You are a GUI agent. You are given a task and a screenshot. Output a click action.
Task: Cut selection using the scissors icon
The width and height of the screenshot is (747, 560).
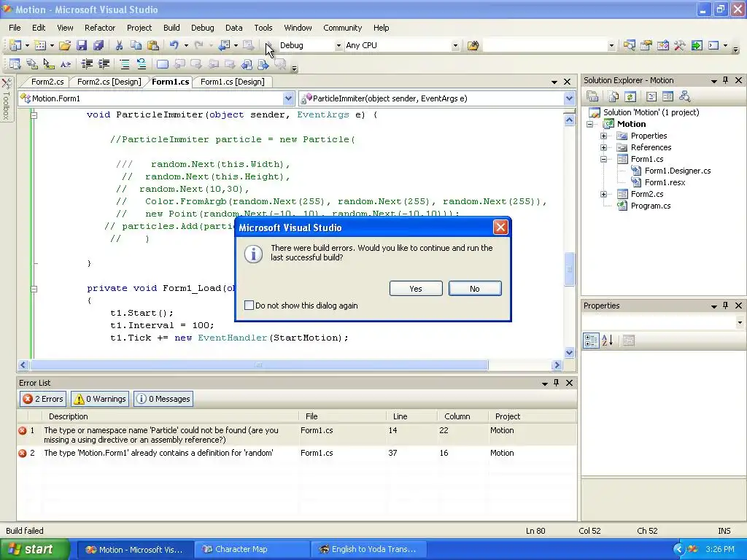click(119, 45)
